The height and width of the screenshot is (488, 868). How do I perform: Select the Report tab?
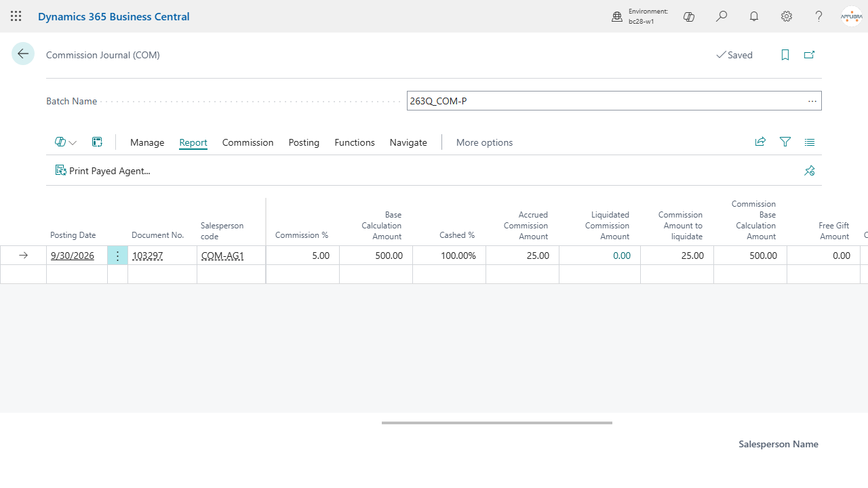coord(193,142)
